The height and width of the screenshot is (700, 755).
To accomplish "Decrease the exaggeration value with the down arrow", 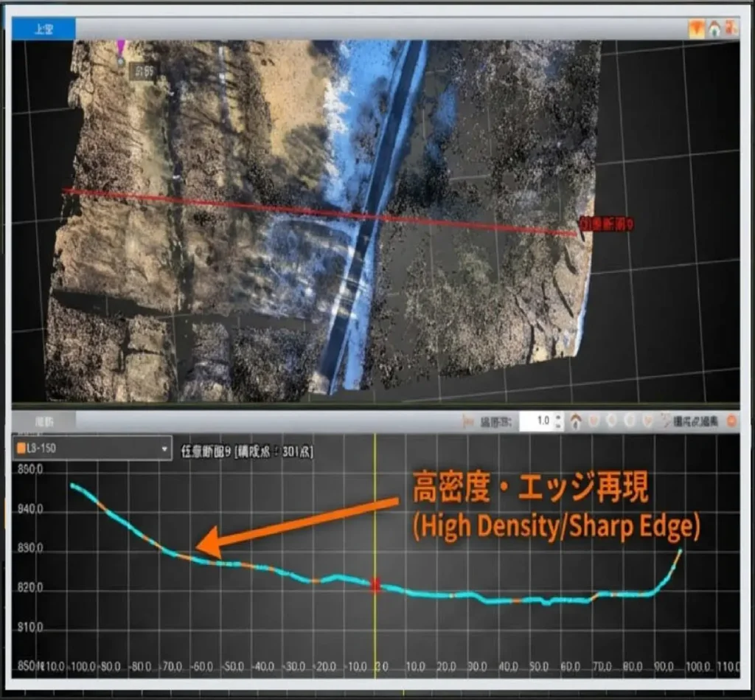I will pyautogui.click(x=557, y=426).
